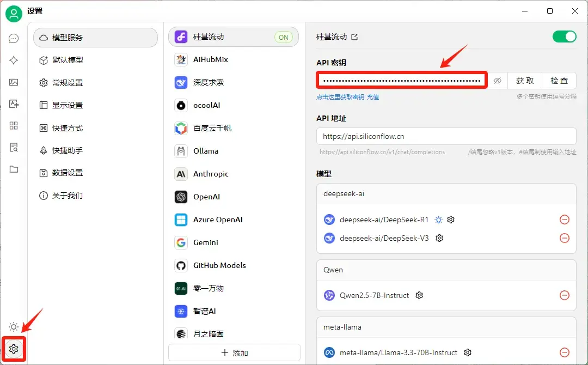The image size is (588, 365).
Task: Open settings gear for DeepSeek-R1 model
Action: (451, 220)
